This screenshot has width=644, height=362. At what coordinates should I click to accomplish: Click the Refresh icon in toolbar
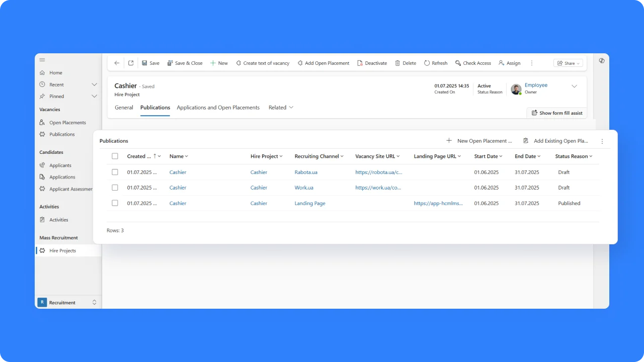click(x=427, y=63)
